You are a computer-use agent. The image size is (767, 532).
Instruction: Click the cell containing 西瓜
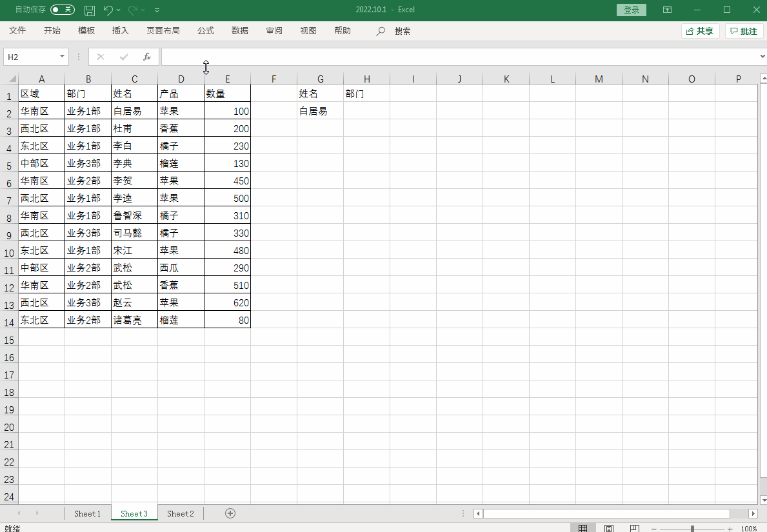click(181, 268)
